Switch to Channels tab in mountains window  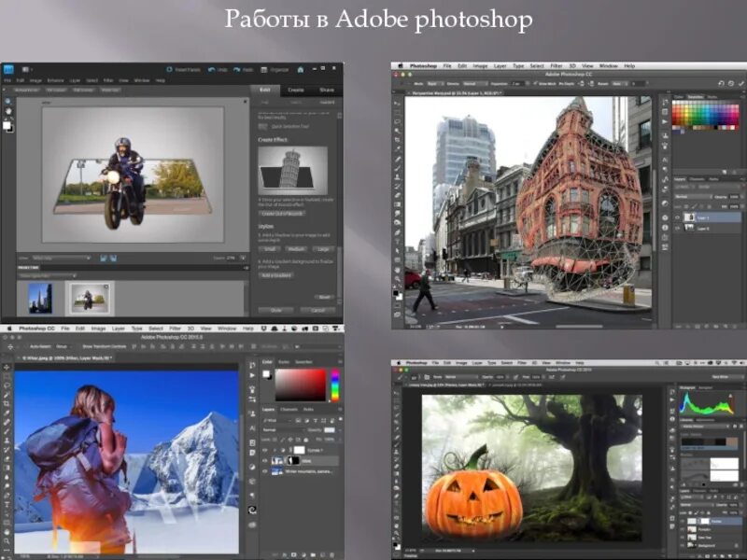pos(289,410)
